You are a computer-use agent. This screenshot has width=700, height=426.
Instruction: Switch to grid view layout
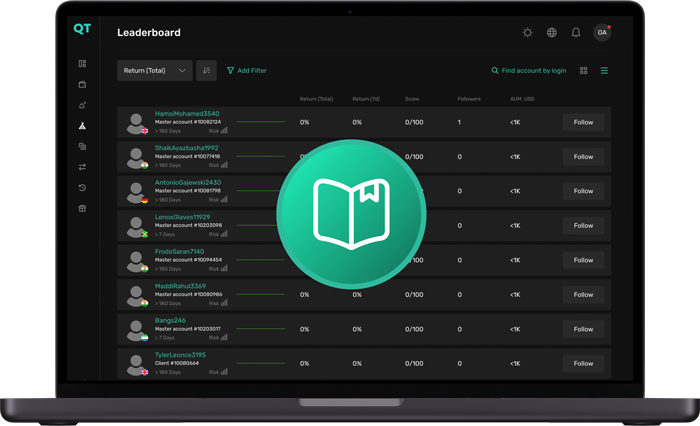click(x=584, y=71)
